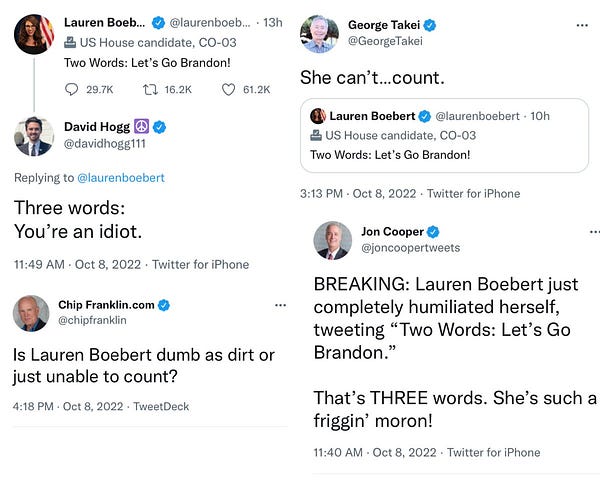600x484 pixels.
Task: Click Jon Cooper's profile picture
Action: click(332, 240)
